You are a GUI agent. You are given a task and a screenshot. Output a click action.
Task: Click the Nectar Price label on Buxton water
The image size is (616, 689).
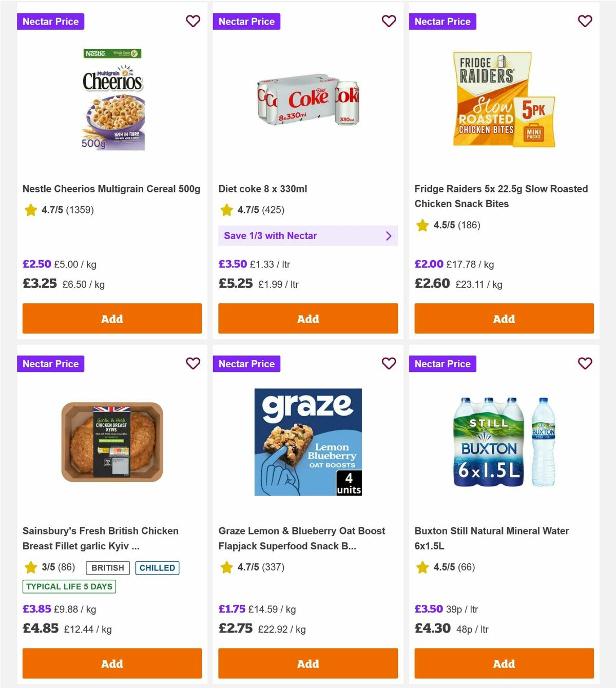(442, 364)
